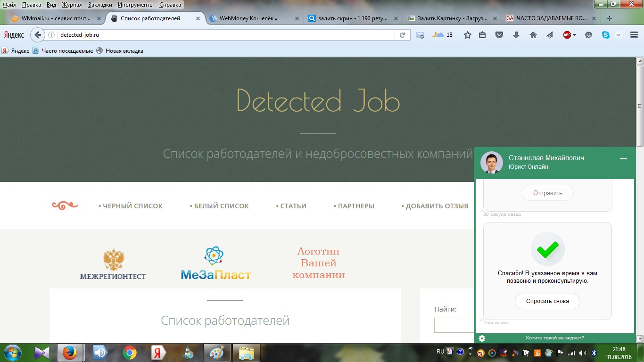Open Yandex app in the taskbar
This screenshot has height=362, width=644.
point(159,353)
